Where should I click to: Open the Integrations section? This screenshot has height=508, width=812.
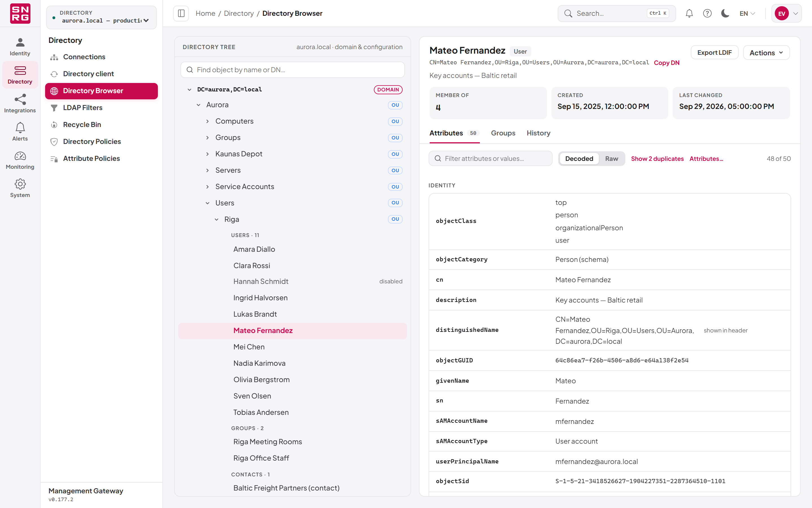tap(20, 104)
